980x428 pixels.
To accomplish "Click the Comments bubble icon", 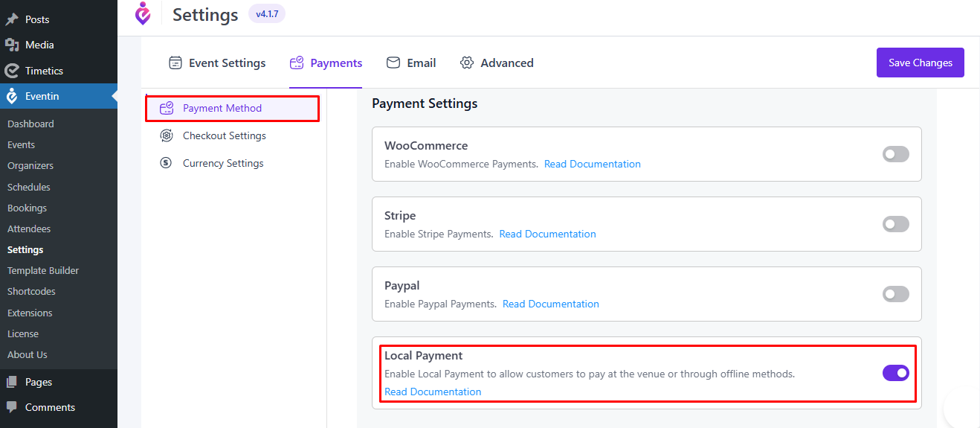I will click(12, 407).
